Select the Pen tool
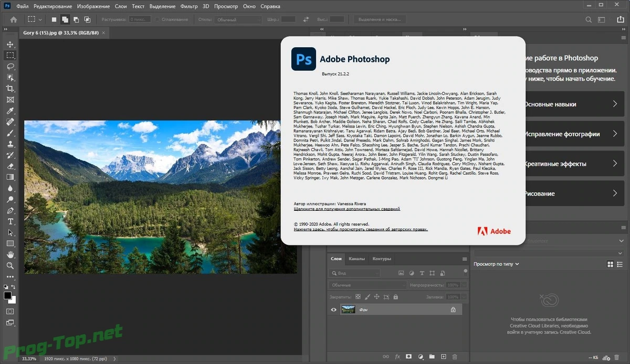 (x=10, y=211)
